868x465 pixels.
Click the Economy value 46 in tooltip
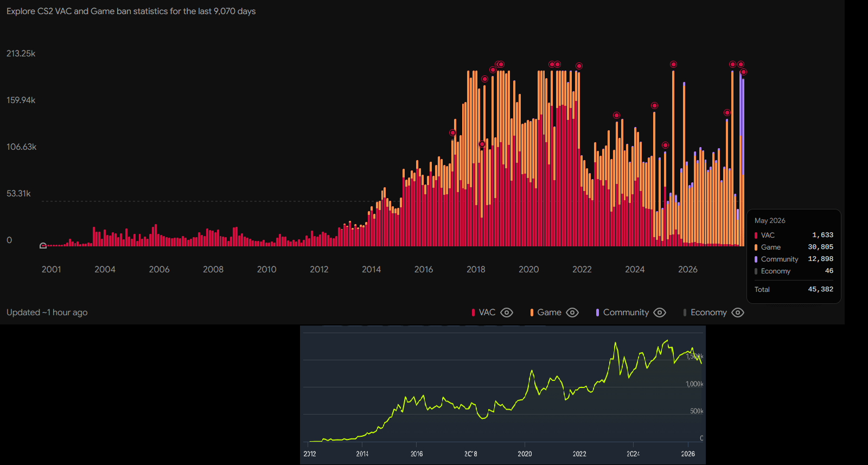pos(829,271)
